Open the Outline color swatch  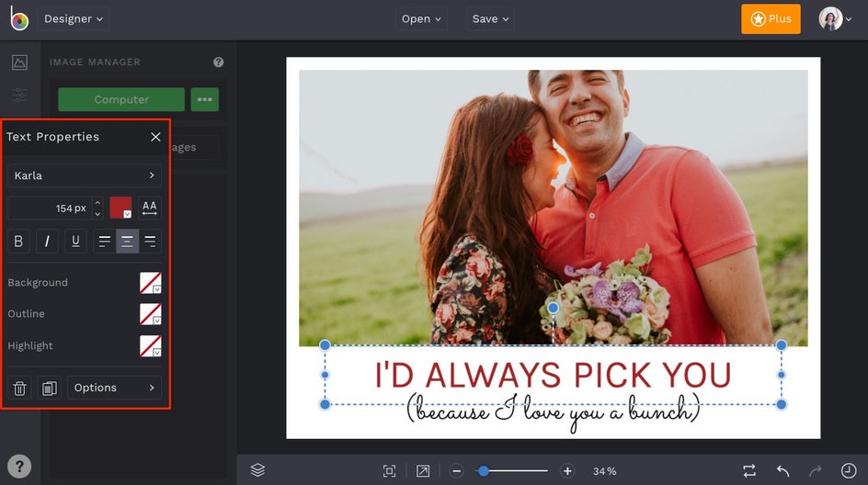tap(151, 314)
